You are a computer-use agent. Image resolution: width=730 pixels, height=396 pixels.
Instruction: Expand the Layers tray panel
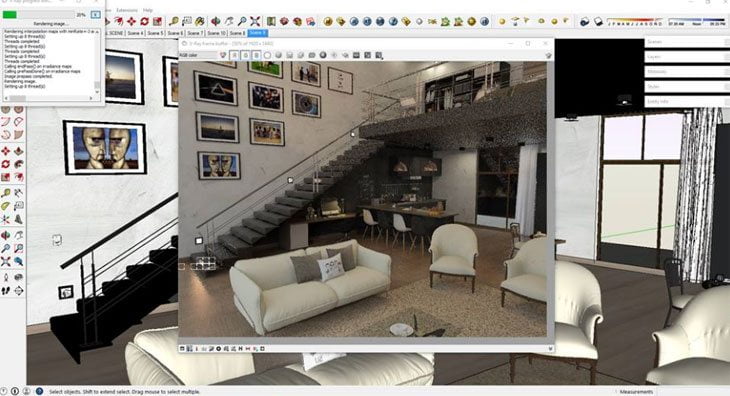point(687,57)
